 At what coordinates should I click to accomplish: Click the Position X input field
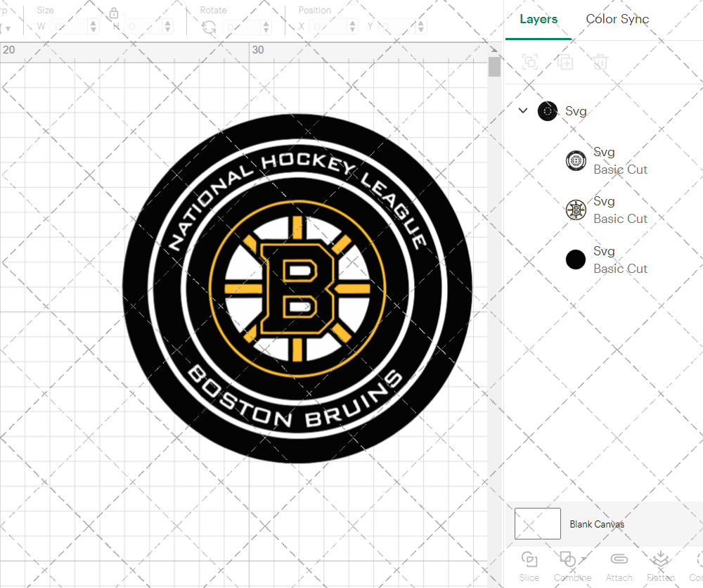click(328, 27)
